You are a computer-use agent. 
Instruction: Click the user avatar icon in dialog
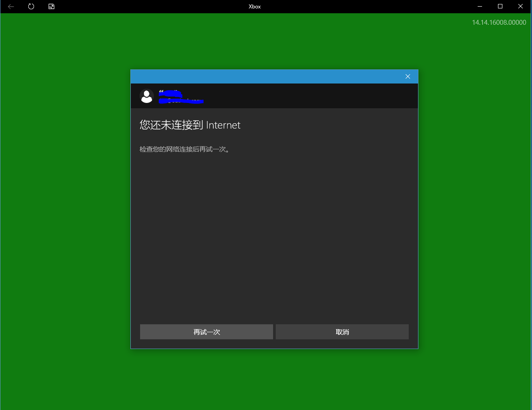[147, 96]
